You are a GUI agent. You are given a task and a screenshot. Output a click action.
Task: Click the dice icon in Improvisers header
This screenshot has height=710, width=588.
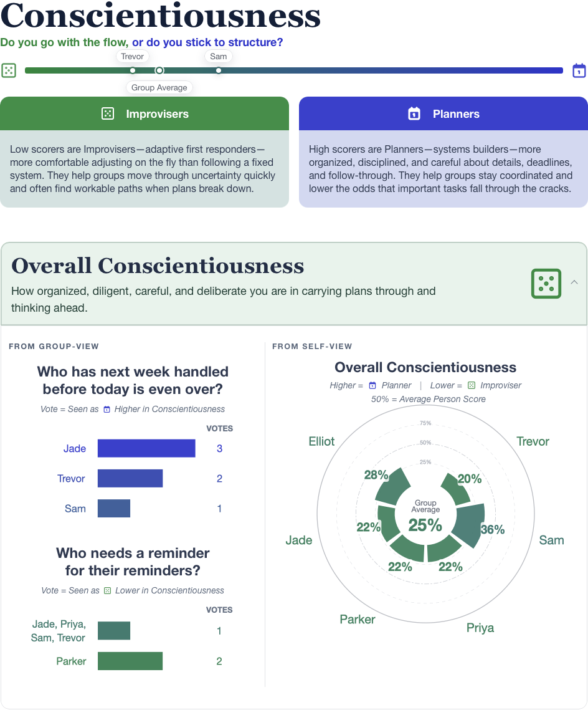coord(108,113)
